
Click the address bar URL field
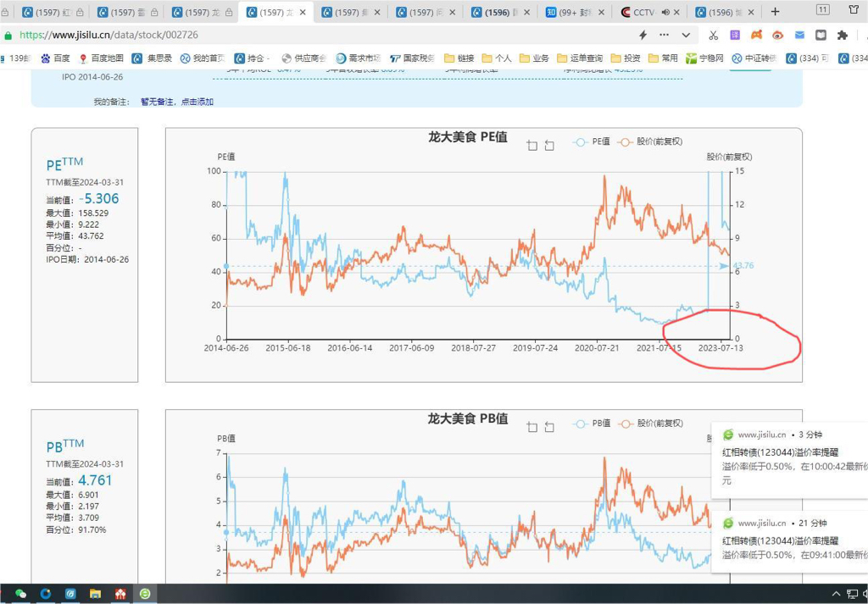pos(326,35)
